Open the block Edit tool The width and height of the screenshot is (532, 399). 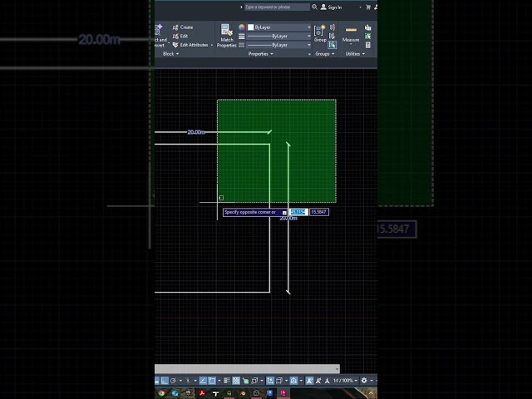(180, 36)
